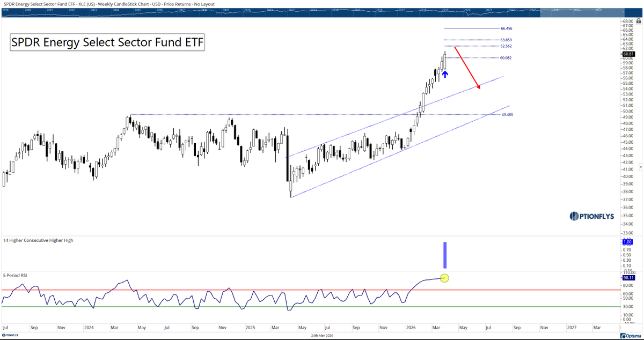
Task: Select the red RSI overbought line
Action: click(311, 290)
